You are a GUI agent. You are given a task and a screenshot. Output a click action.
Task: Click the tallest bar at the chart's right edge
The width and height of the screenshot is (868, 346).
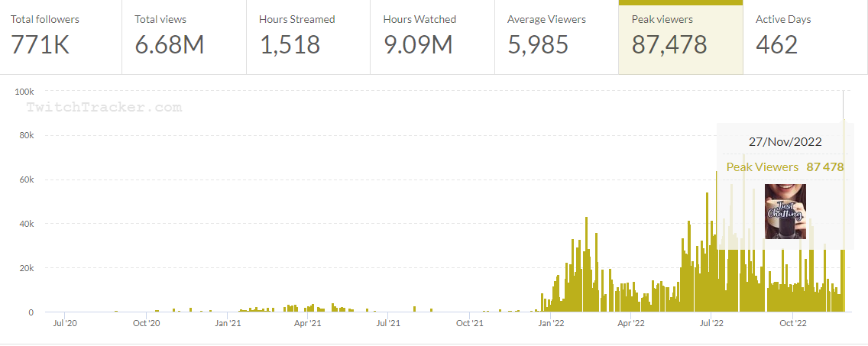[x=844, y=215]
